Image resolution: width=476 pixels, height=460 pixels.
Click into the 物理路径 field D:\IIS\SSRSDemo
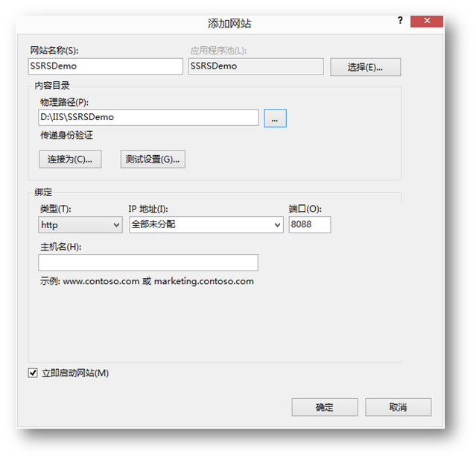tap(148, 117)
